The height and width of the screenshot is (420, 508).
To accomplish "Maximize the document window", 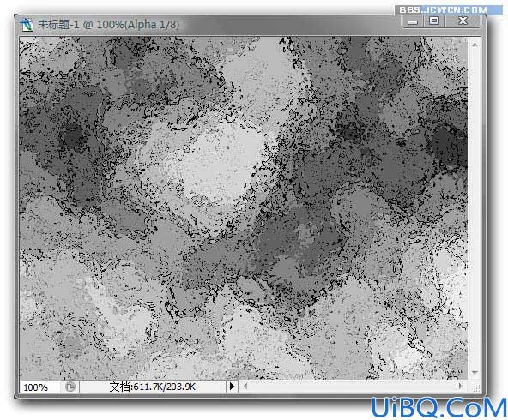I will pos(434,21).
